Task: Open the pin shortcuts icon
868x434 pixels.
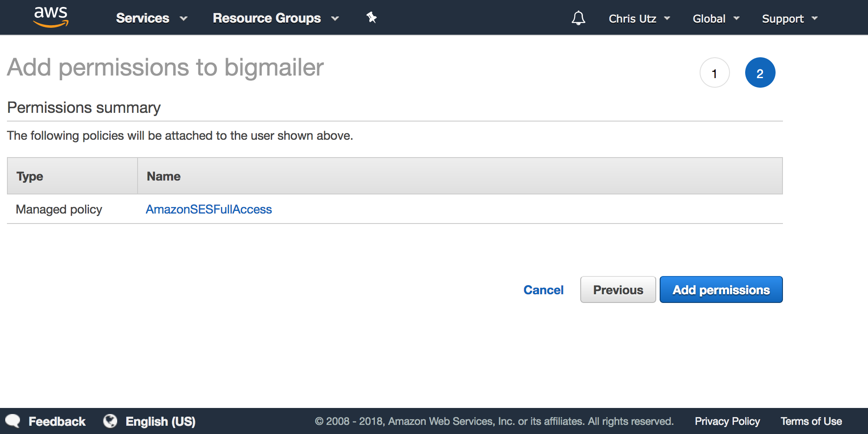Action: tap(372, 18)
